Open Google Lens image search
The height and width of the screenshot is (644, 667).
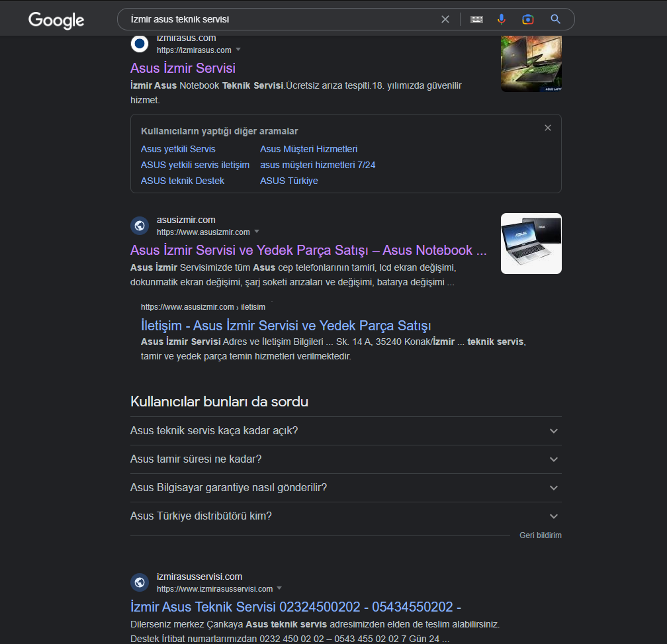point(528,19)
